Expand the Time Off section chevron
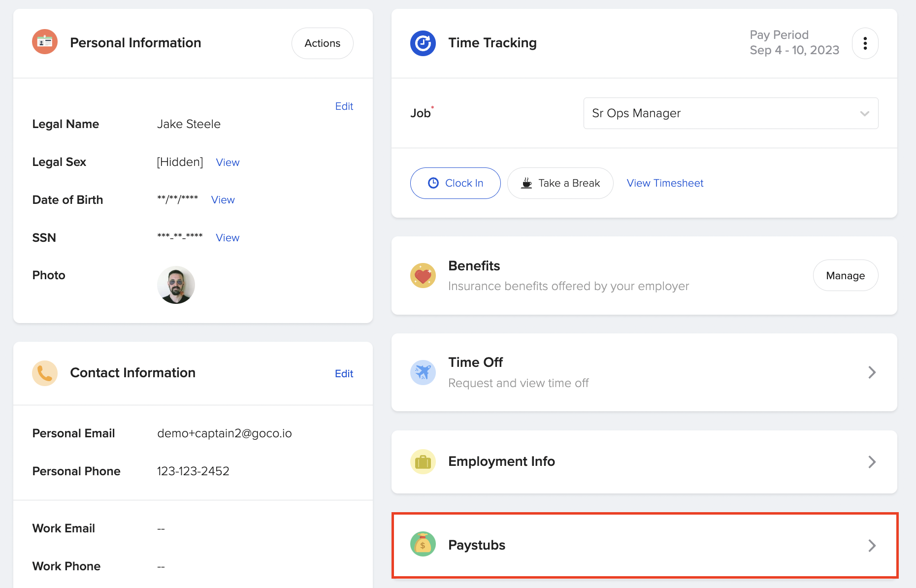Image resolution: width=916 pixels, height=588 pixels. pos(872,372)
